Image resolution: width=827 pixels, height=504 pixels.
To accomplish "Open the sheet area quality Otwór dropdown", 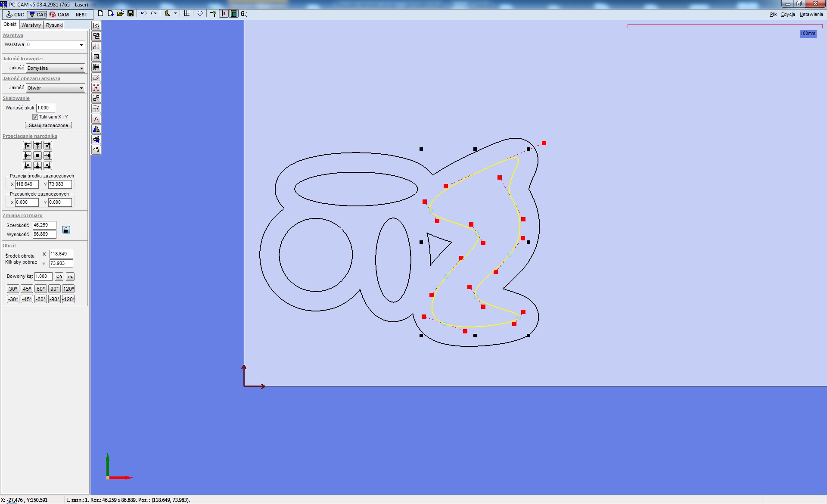I will pyautogui.click(x=56, y=88).
